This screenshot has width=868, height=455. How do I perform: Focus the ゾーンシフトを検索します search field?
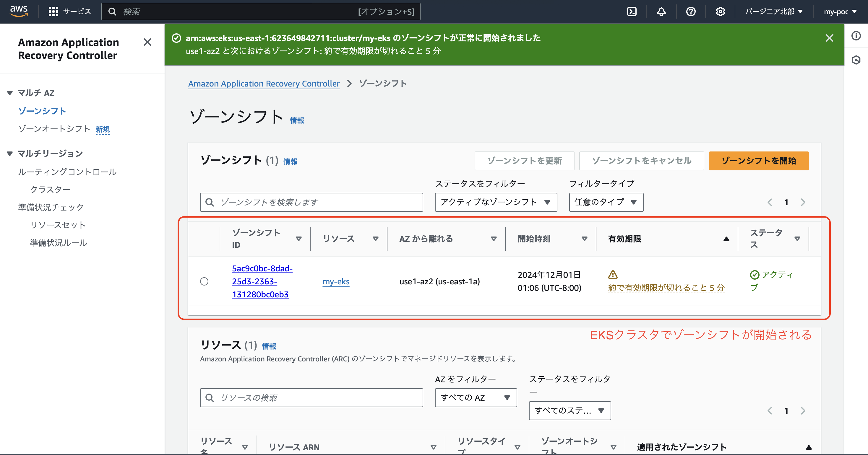point(311,202)
